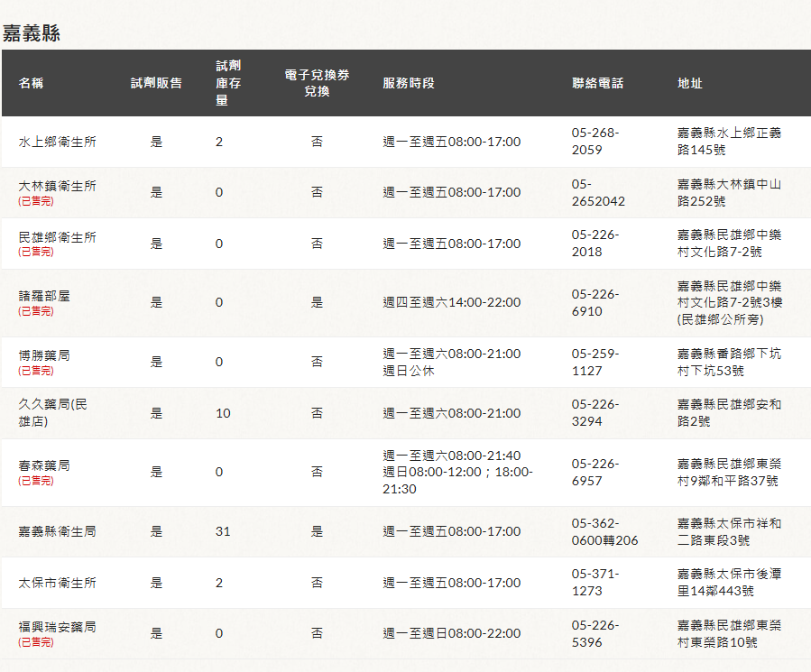Click the 05-362-0600轉206 phone number
Viewport: 811px width, 672px height.
point(604,531)
